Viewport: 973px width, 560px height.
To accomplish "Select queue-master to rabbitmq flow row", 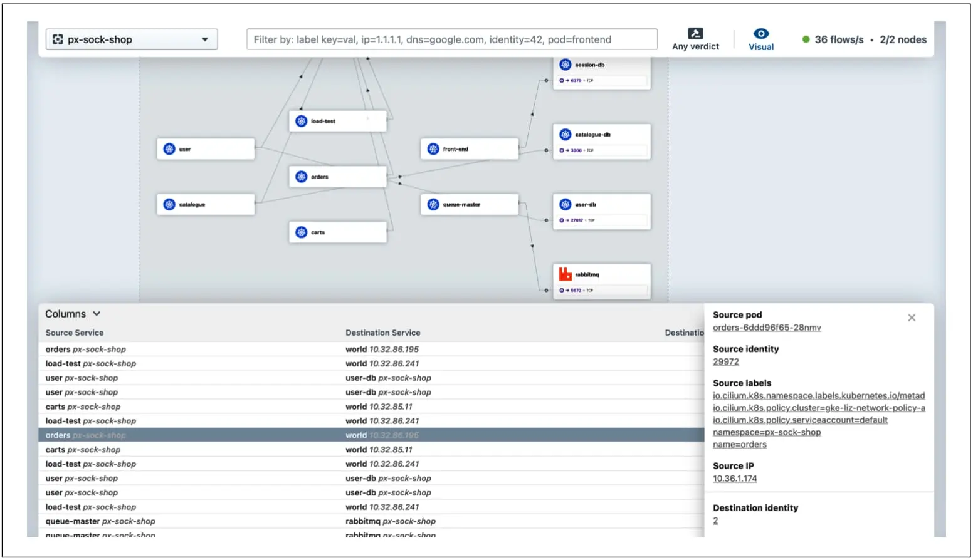I will point(371,521).
